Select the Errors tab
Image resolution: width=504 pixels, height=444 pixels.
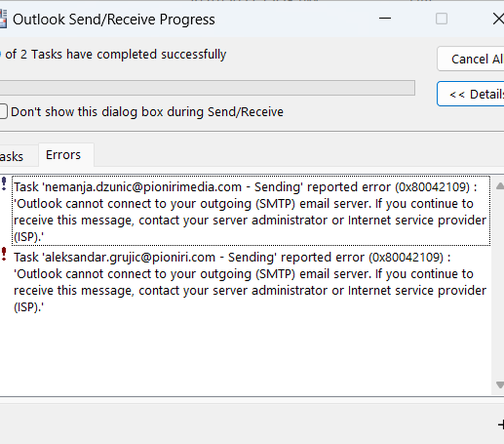click(x=64, y=155)
